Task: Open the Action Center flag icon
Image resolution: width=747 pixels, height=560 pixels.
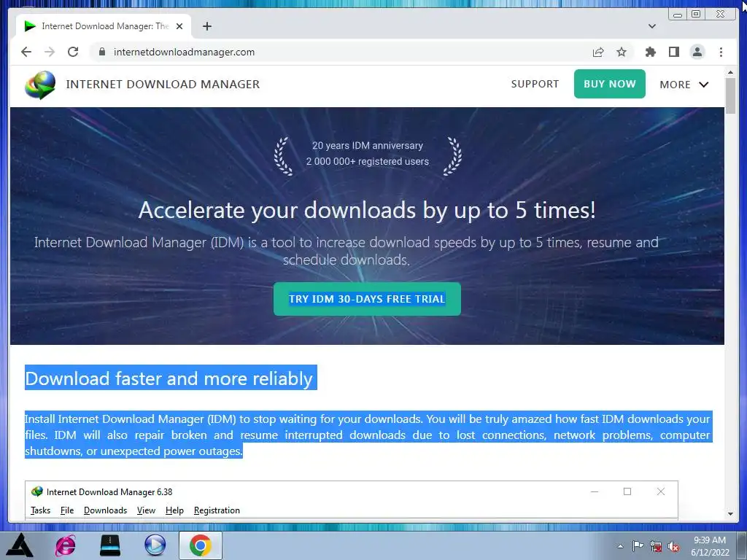Action: [x=638, y=546]
